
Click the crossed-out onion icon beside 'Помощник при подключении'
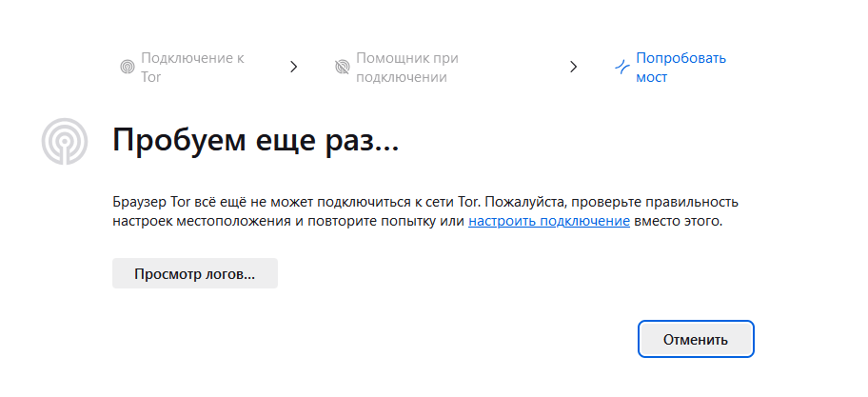(342, 68)
